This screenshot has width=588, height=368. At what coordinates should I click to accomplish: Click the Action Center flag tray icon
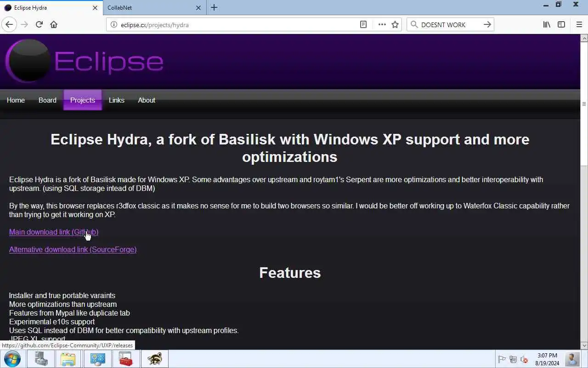tap(502, 359)
